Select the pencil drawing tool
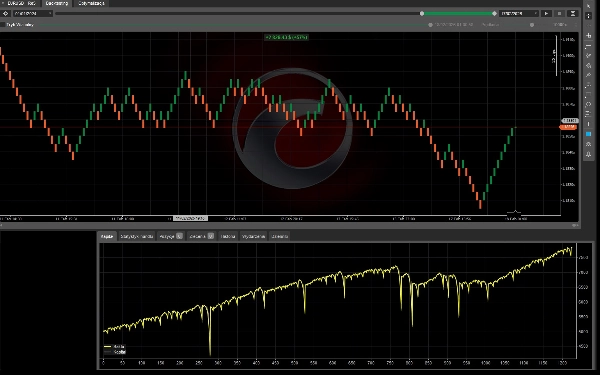This screenshot has height=375, width=600. 589,75
